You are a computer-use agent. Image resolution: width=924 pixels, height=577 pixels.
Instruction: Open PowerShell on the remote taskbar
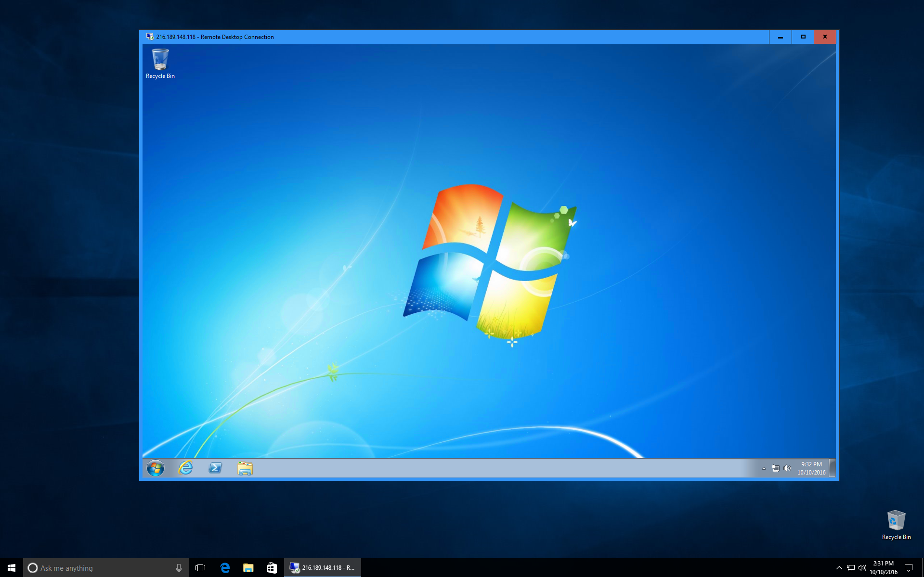click(x=215, y=468)
